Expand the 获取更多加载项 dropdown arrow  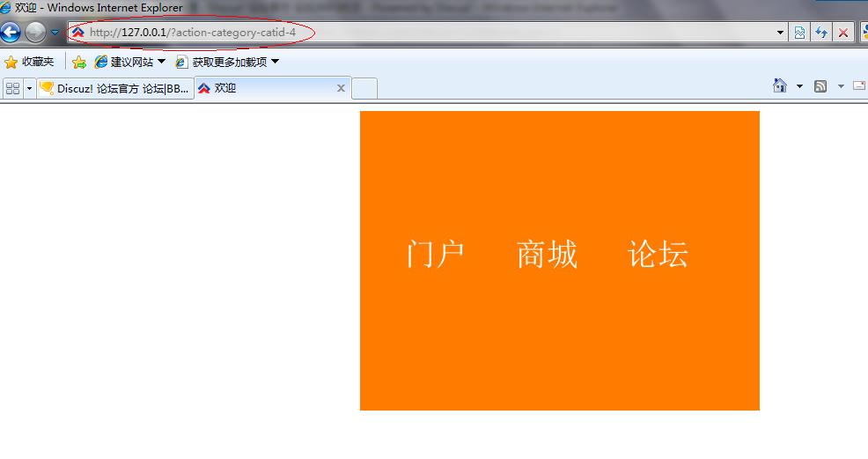[276, 62]
